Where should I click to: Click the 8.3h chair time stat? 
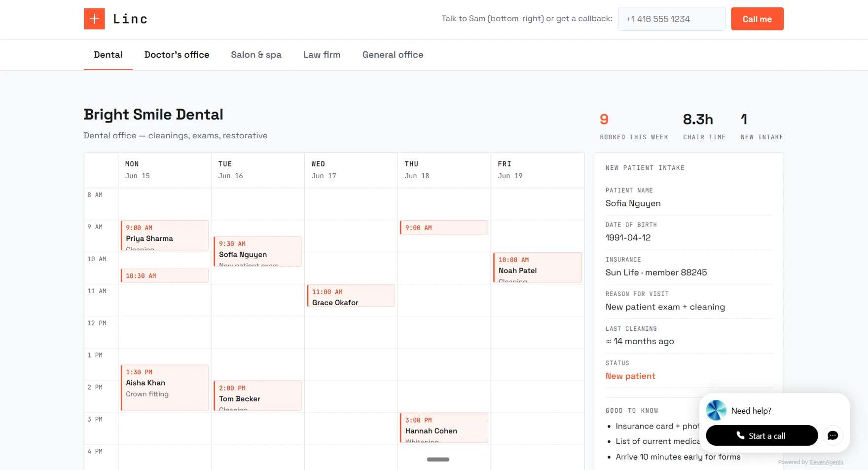704,126
